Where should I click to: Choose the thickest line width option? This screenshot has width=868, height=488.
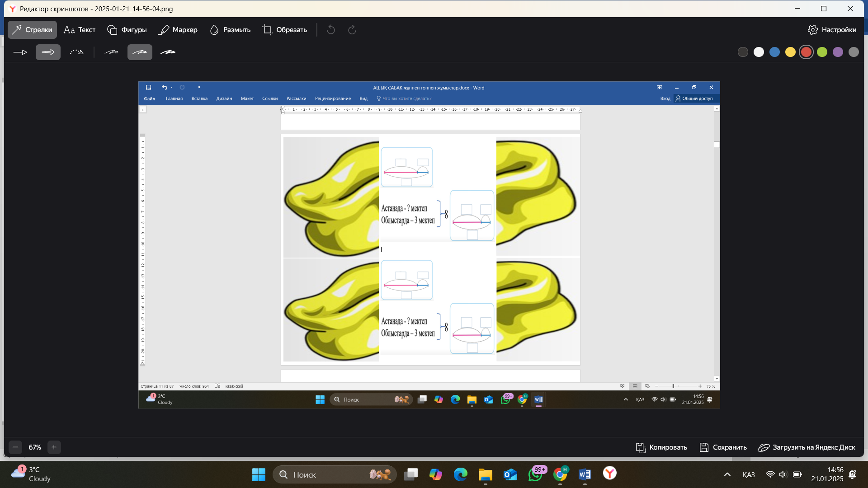pos(168,52)
